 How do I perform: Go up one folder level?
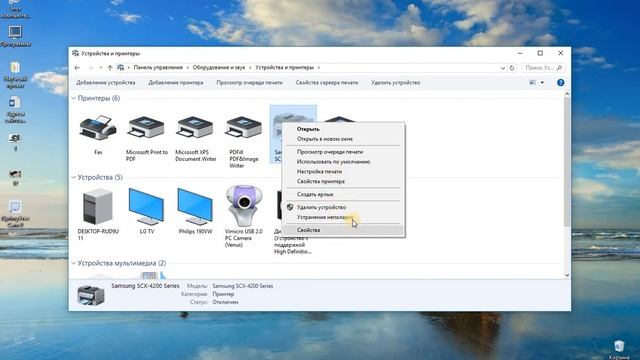[110, 68]
